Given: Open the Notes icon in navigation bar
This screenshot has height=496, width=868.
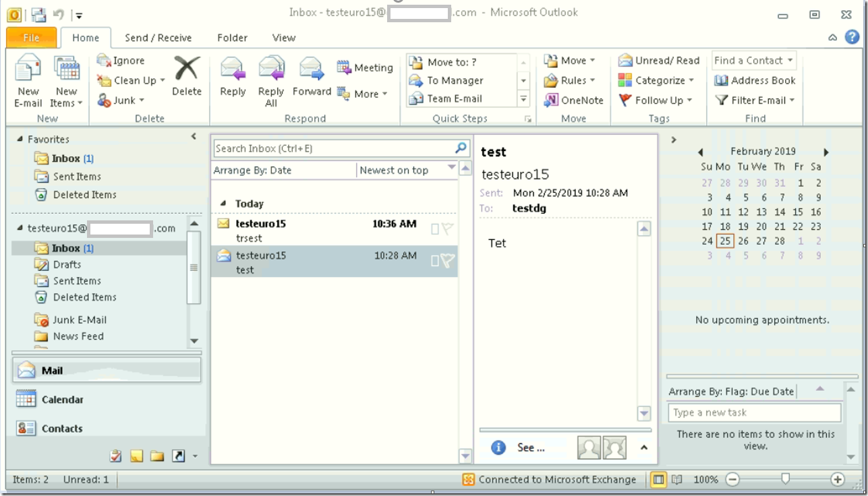Looking at the screenshot, I should pyautogui.click(x=137, y=456).
